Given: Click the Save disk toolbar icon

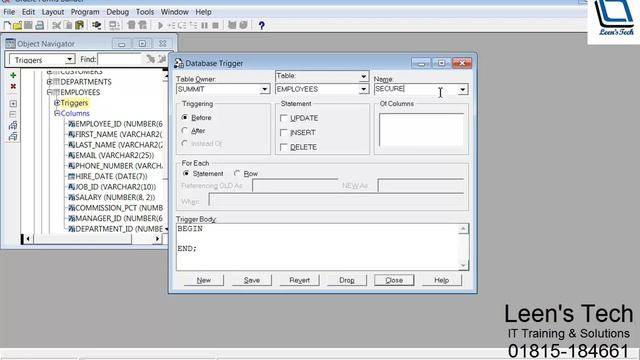Looking at the screenshot, I should [x=28, y=25].
